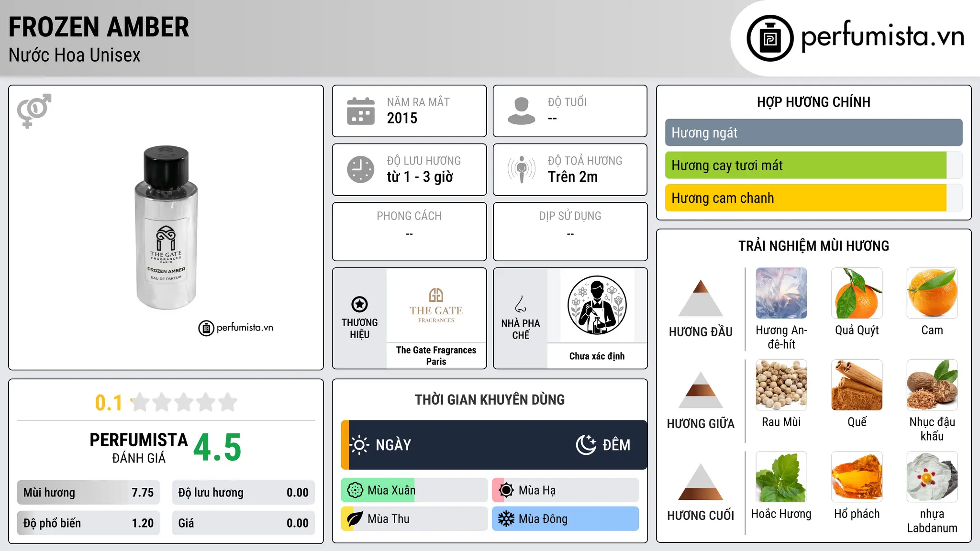The height and width of the screenshot is (551, 980).
Task: Click the perfumista.vn site name
Action: 882,37
